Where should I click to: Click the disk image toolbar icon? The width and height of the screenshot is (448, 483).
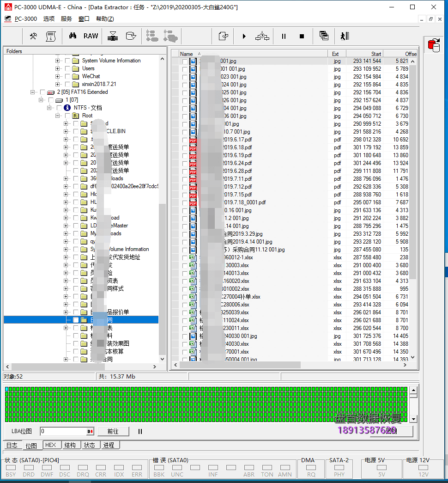click(131, 36)
